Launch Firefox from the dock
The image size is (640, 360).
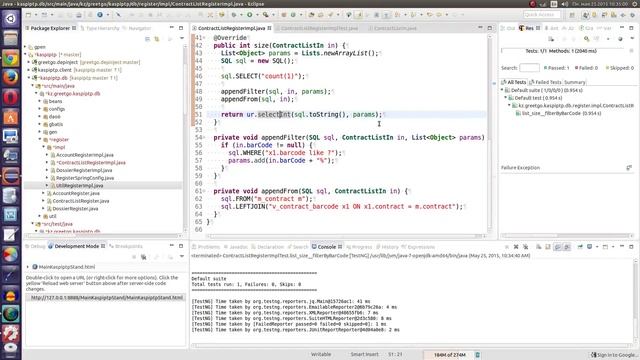point(11,78)
